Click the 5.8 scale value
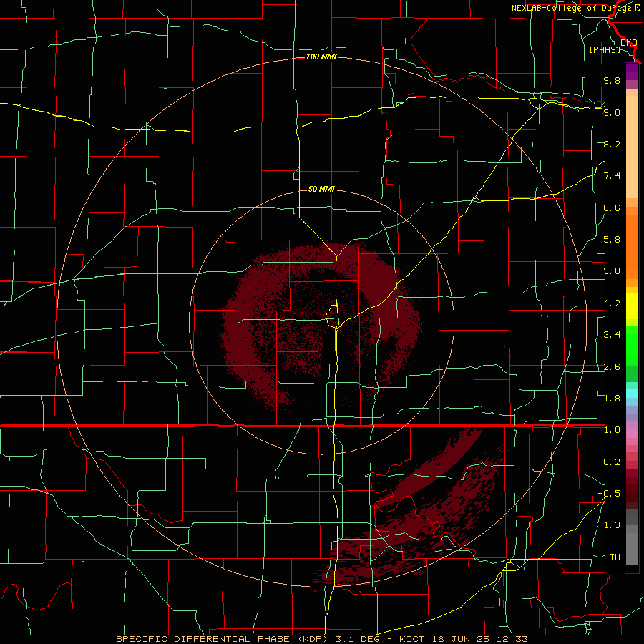Image resolution: width=644 pixels, height=644 pixels. [x=612, y=240]
